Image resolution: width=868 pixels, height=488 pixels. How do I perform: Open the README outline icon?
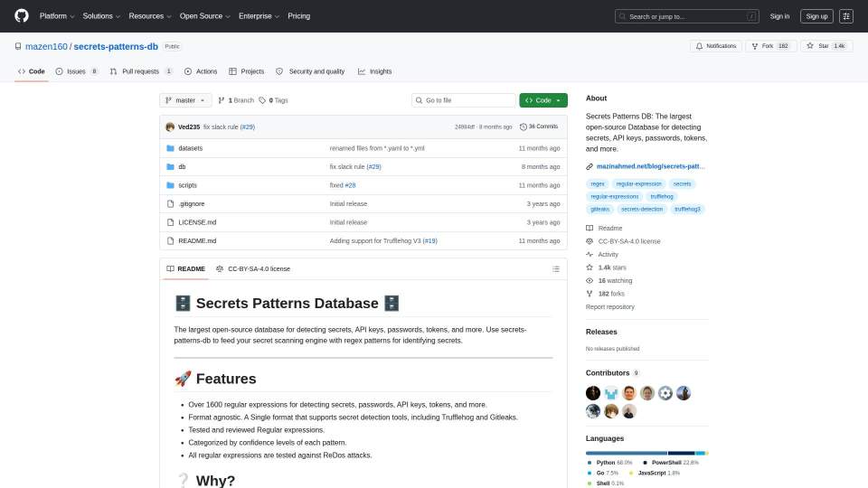(556, 269)
